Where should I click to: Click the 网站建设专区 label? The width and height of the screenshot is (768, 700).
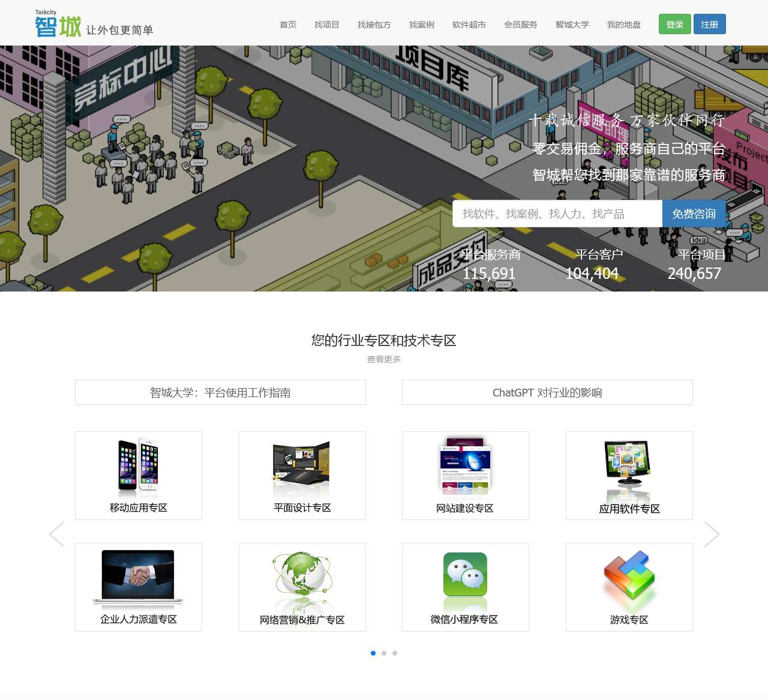tap(465, 508)
